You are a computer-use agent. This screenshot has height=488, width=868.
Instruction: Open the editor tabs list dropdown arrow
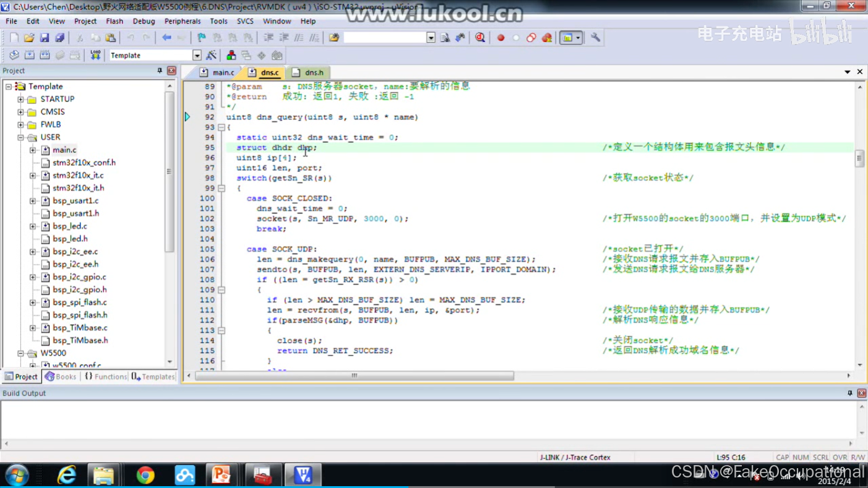coord(848,72)
